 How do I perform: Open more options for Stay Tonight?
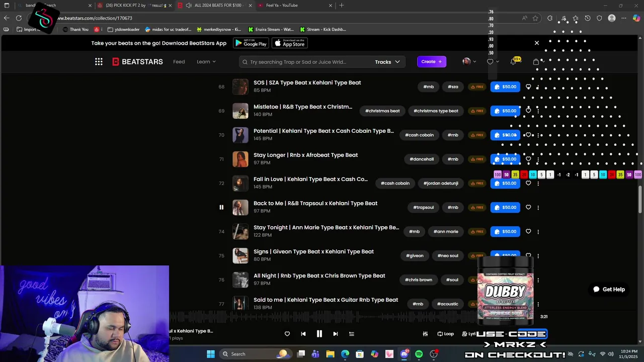(538, 232)
